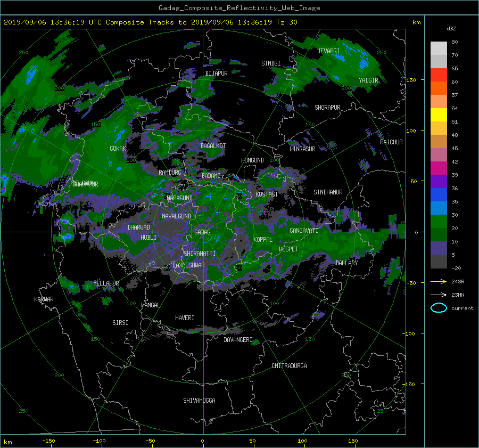Click the RAICHUR city label
This screenshot has height=448, width=479.
tap(391, 142)
